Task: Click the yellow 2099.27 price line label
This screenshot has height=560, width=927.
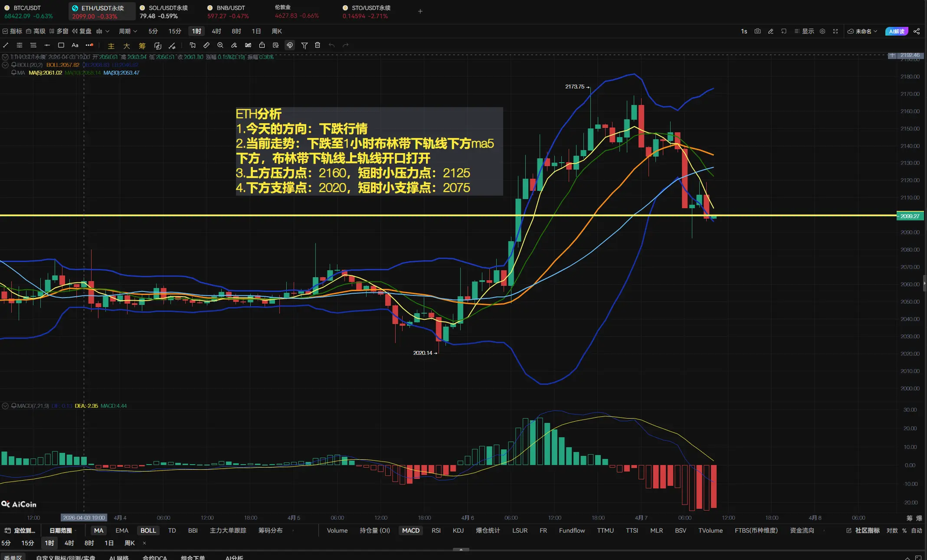Action: point(910,216)
